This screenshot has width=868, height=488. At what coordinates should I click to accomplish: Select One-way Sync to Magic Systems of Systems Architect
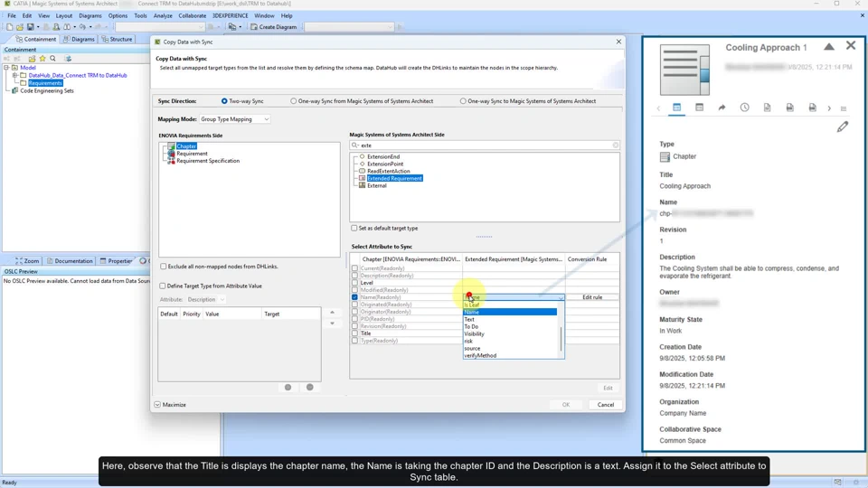tap(463, 101)
